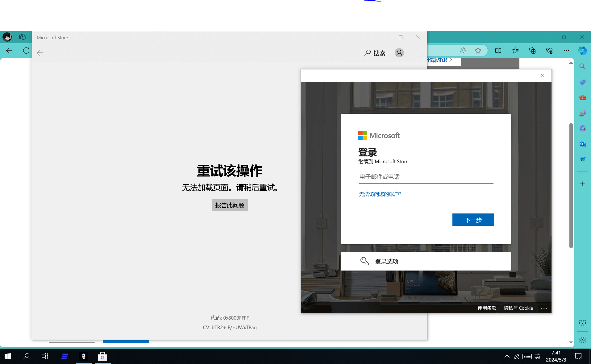The image size is (591, 364).
Task: Maximize the Microsoft Store window
Action: pyautogui.click(x=401, y=37)
